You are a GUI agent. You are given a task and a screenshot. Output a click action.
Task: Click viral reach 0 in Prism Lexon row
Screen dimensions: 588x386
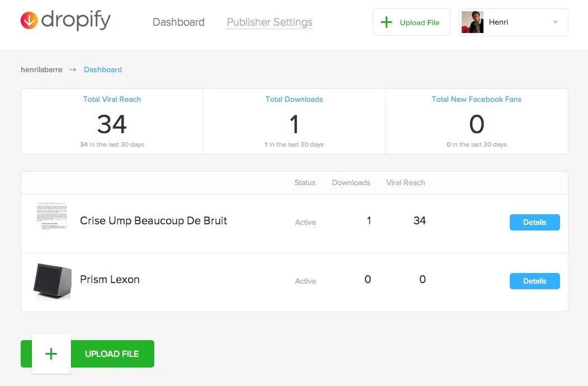(x=423, y=279)
